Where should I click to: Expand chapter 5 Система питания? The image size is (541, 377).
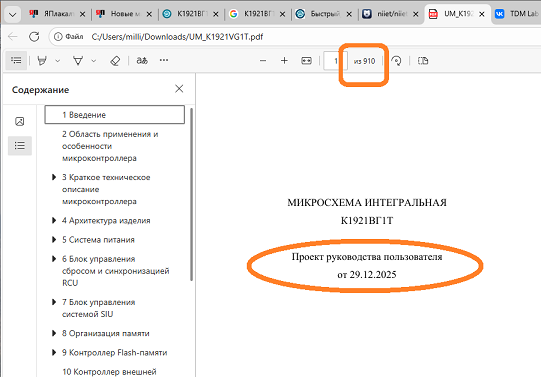point(54,239)
